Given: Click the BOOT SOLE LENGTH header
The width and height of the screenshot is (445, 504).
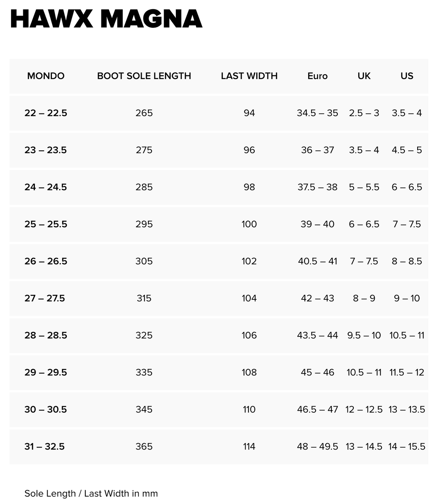Looking at the screenshot, I should (x=144, y=76).
